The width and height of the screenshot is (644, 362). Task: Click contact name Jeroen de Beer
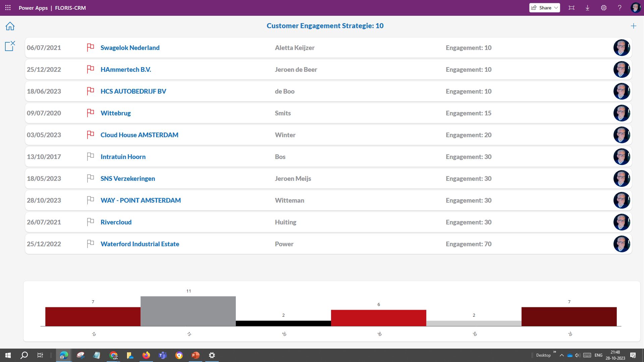click(296, 69)
